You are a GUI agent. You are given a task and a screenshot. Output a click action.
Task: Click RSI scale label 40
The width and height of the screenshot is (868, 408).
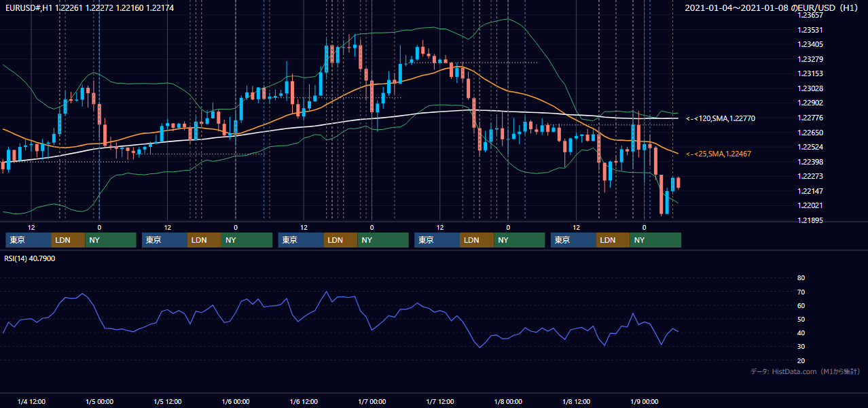801,333
